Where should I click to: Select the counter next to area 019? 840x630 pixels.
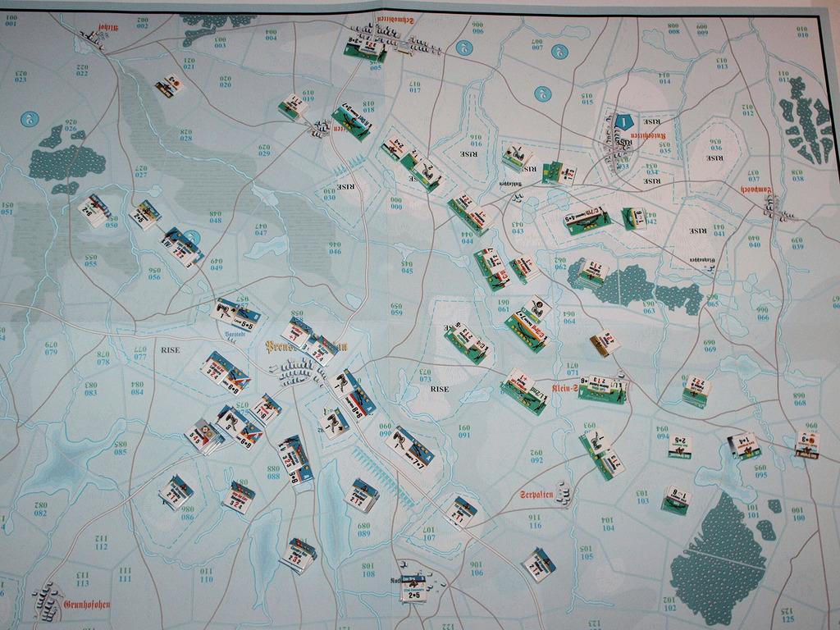pos(294,106)
